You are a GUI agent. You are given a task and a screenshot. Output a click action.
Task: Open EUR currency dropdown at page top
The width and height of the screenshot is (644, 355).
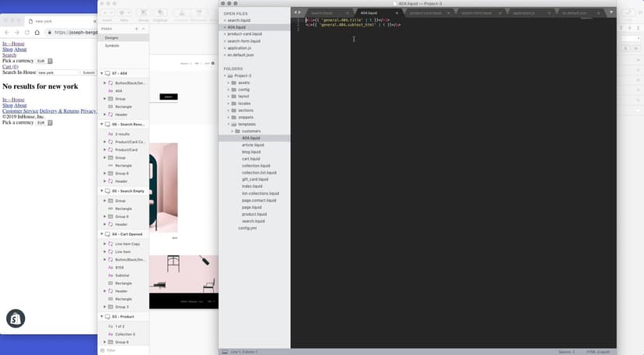pyautogui.click(x=40, y=61)
